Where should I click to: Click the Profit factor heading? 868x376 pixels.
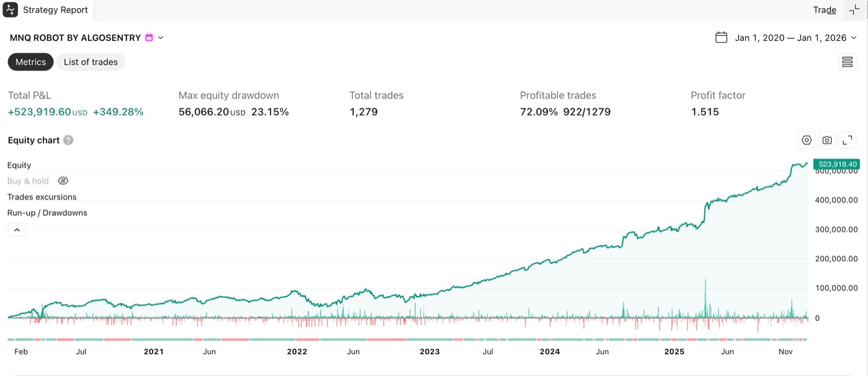[718, 95]
